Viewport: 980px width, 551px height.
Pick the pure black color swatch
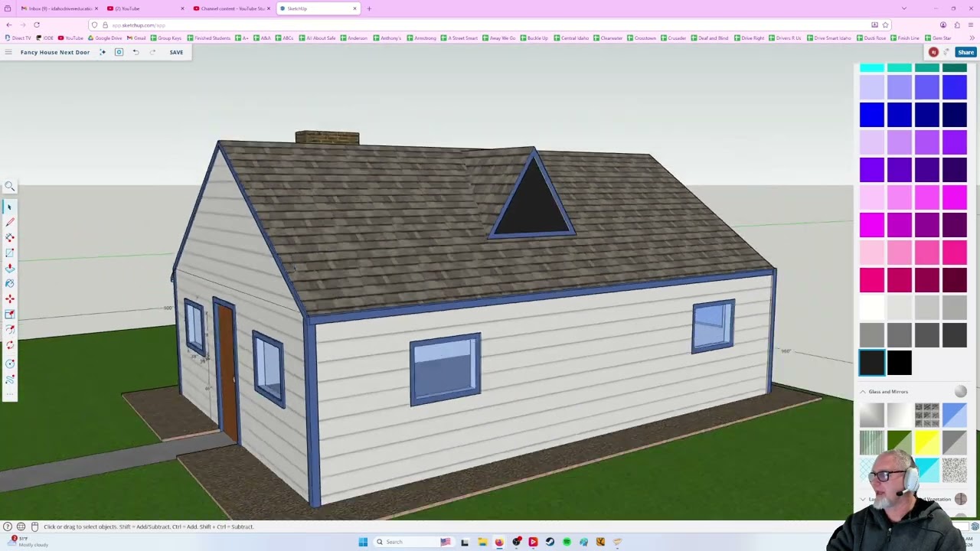[x=900, y=363]
